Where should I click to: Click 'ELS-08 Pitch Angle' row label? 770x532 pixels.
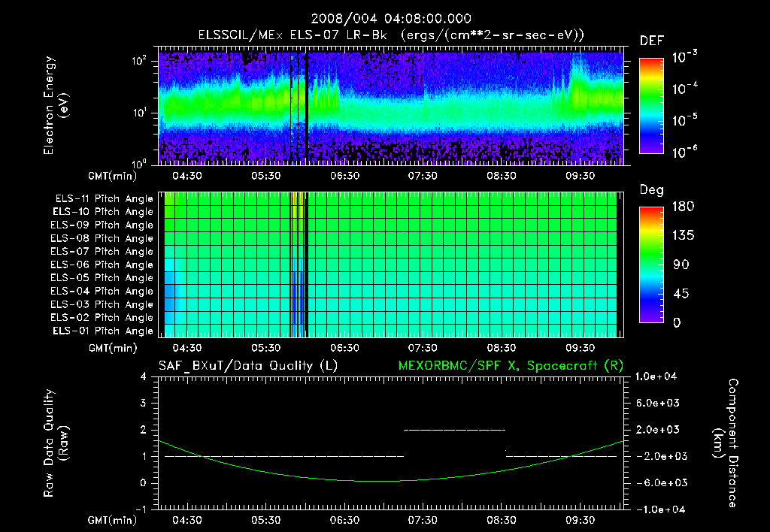pos(102,238)
